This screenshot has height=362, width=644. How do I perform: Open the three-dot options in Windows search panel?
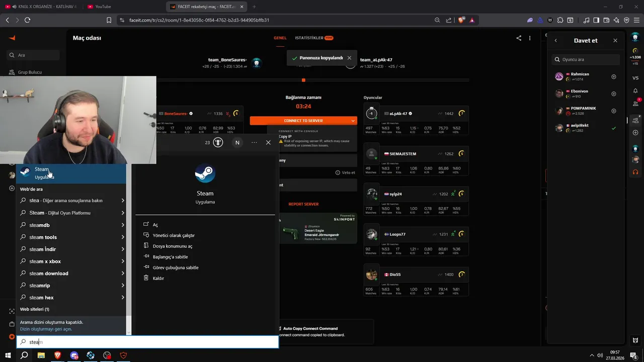point(254,142)
